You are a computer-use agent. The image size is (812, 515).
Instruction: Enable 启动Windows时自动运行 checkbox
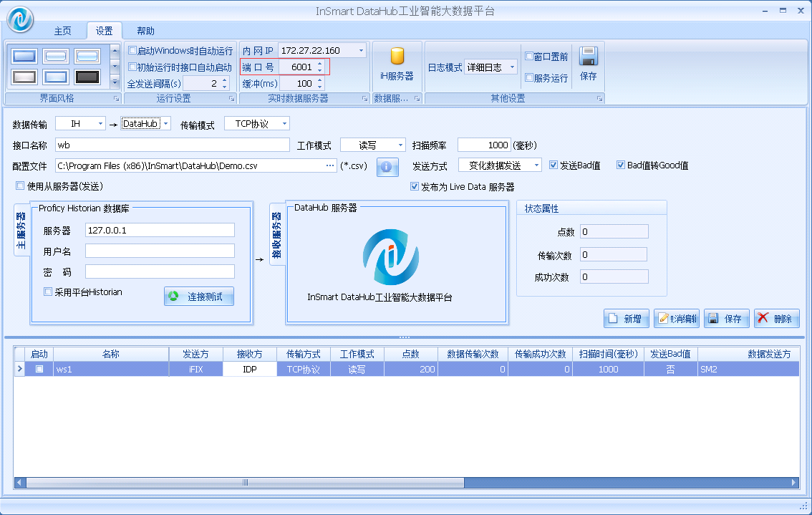pos(132,50)
